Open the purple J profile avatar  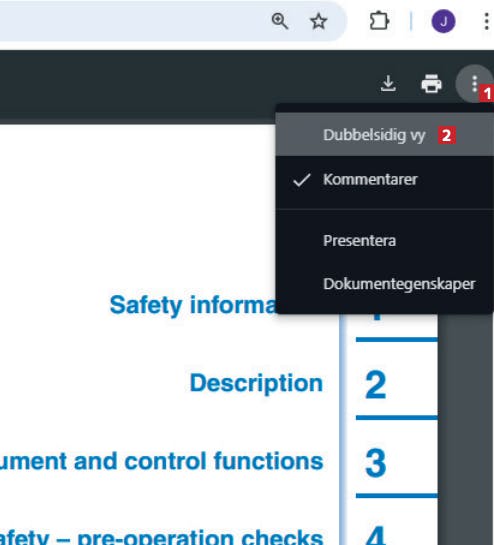click(443, 22)
